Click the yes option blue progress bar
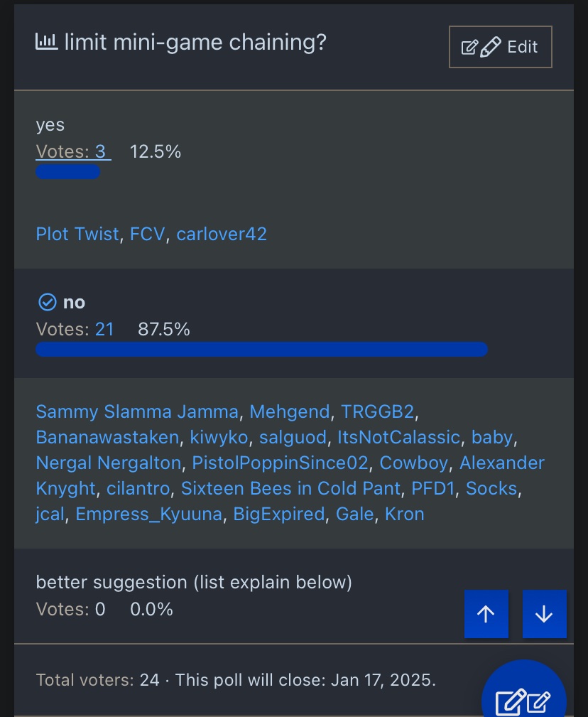 coord(68,172)
